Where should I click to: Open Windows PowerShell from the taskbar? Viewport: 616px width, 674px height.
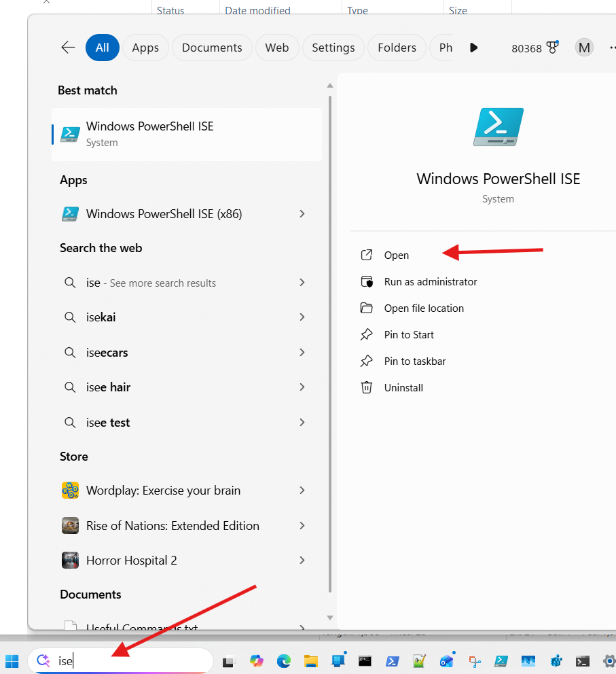tap(392, 661)
